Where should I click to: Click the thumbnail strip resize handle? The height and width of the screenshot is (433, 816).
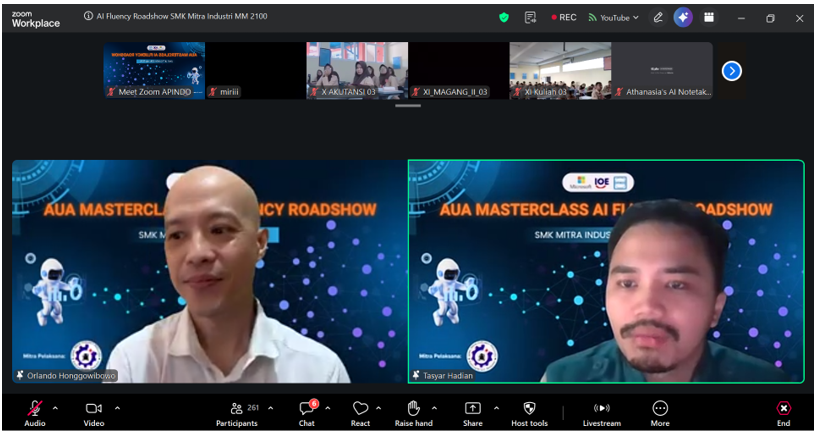click(408, 106)
